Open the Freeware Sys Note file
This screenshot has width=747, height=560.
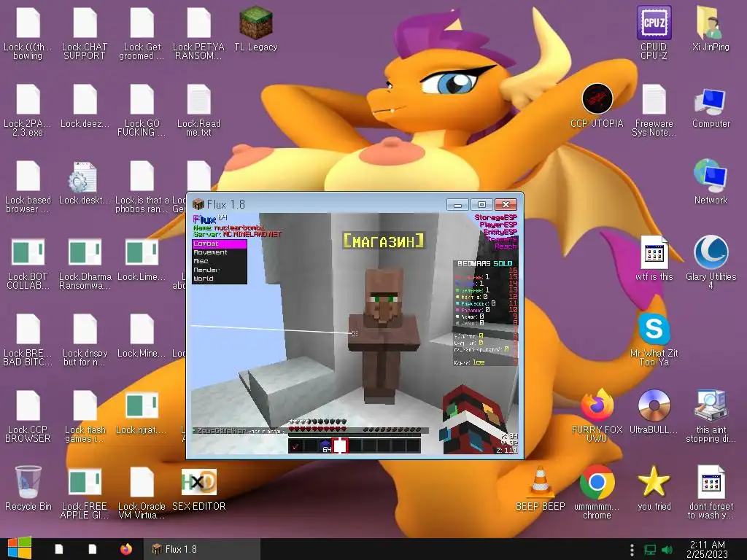(654, 99)
